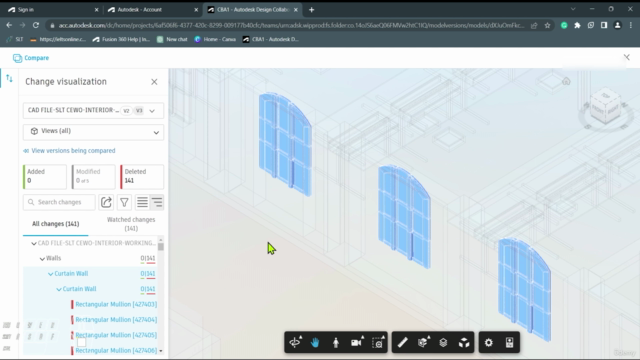640x360 pixels.
Task: Open the Section analysis cube tool
Action: [423, 342]
